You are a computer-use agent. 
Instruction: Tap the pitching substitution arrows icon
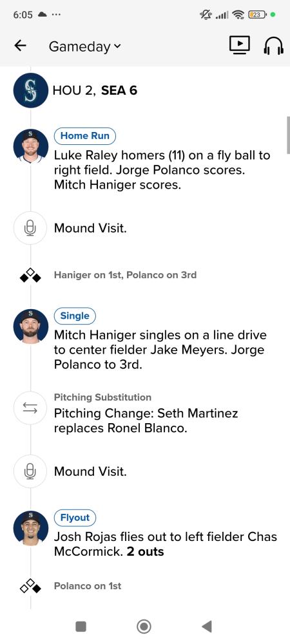point(30,408)
